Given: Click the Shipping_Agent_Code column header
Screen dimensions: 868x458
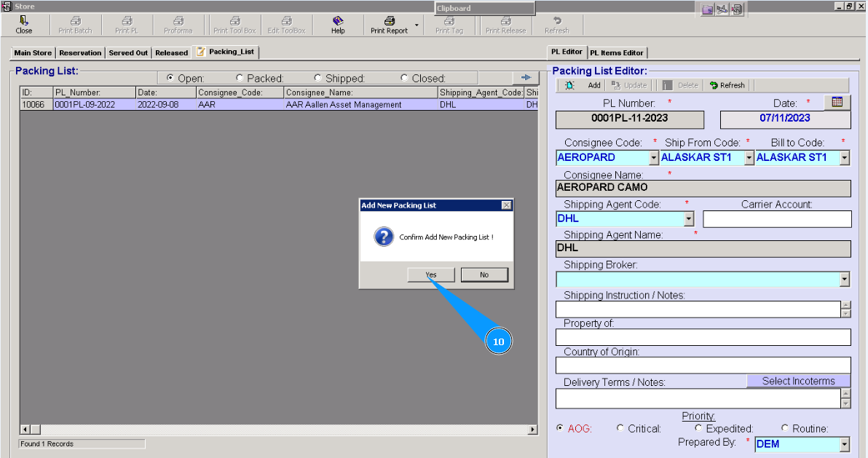Looking at the screenshot, I should pos(481,92).
